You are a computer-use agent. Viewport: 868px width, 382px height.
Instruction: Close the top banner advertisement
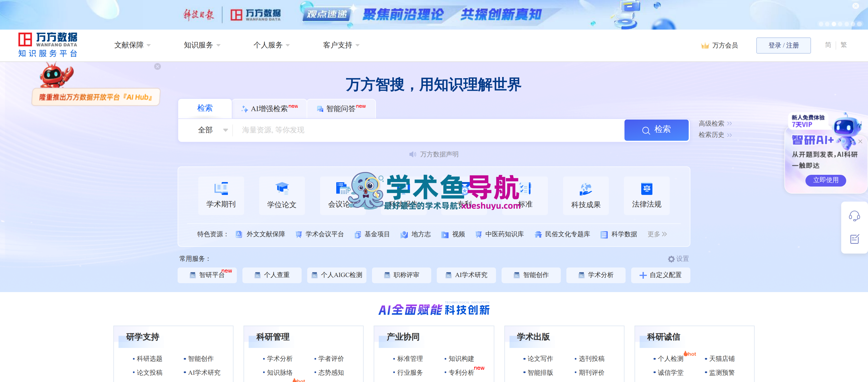pyautogui.click(x=855, y=6)
